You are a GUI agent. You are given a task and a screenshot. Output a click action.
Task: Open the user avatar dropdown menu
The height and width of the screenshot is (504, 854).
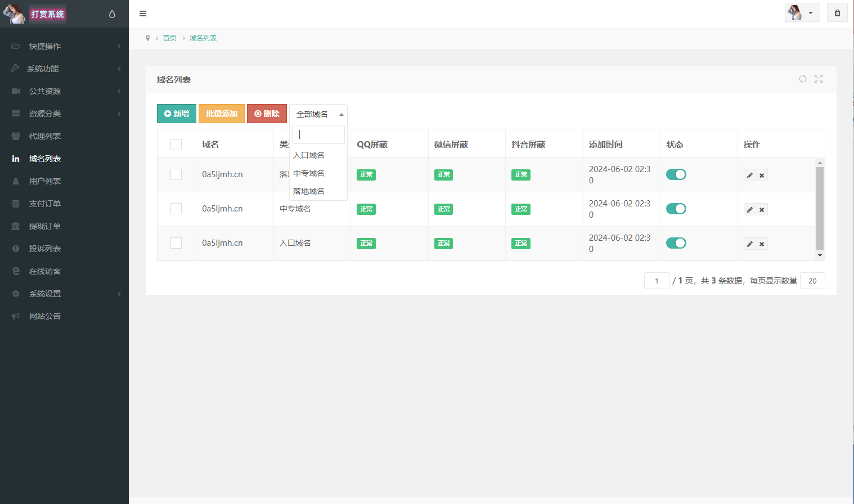802,13
